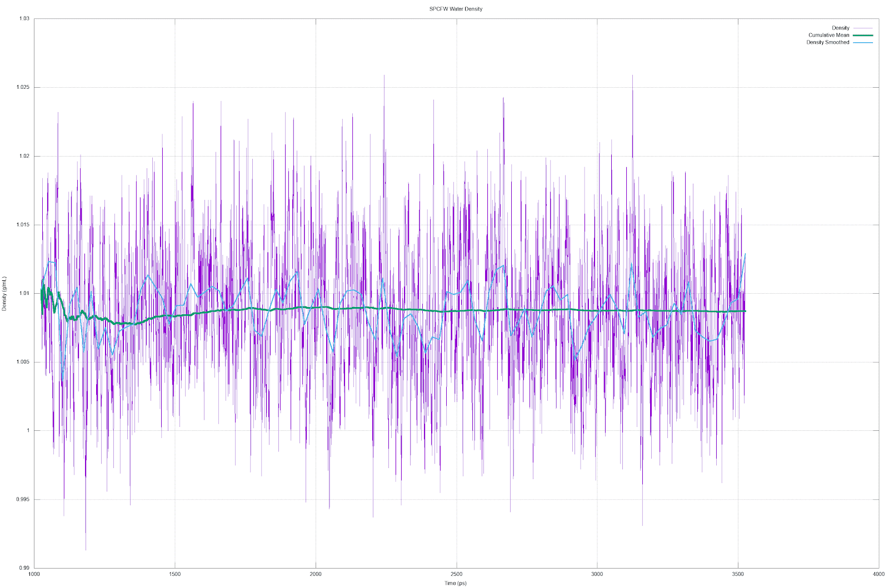Click the 4000 tick label on x-axis
The height and width of the screenshot is (588, 889).
[x=879, y=574]
